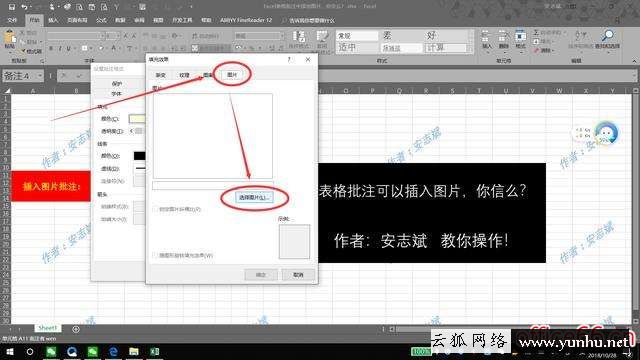
Task: Click the Select All corner of the worksheet
Action: pyautogui.click(x=7, y=91)
